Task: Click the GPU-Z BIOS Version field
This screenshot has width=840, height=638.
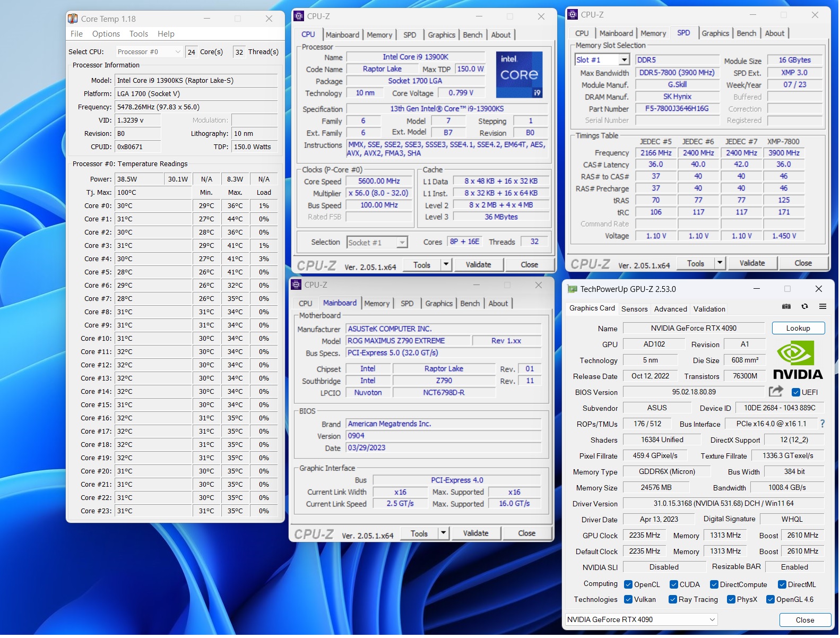Action: coord(694,392)
